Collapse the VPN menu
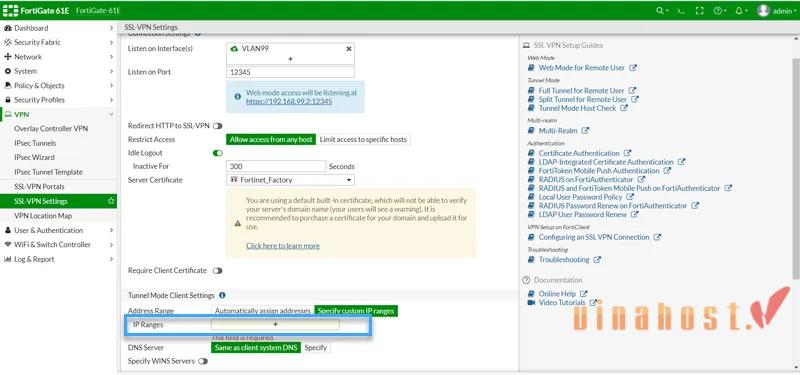The image size is (800, 375). [x=59, y=114]
